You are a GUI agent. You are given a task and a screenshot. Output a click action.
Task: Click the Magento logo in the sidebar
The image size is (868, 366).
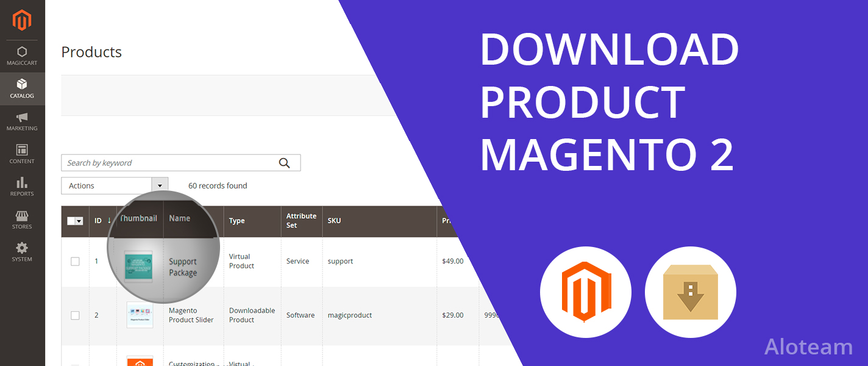pyautogui.click(x=22, y=21)
